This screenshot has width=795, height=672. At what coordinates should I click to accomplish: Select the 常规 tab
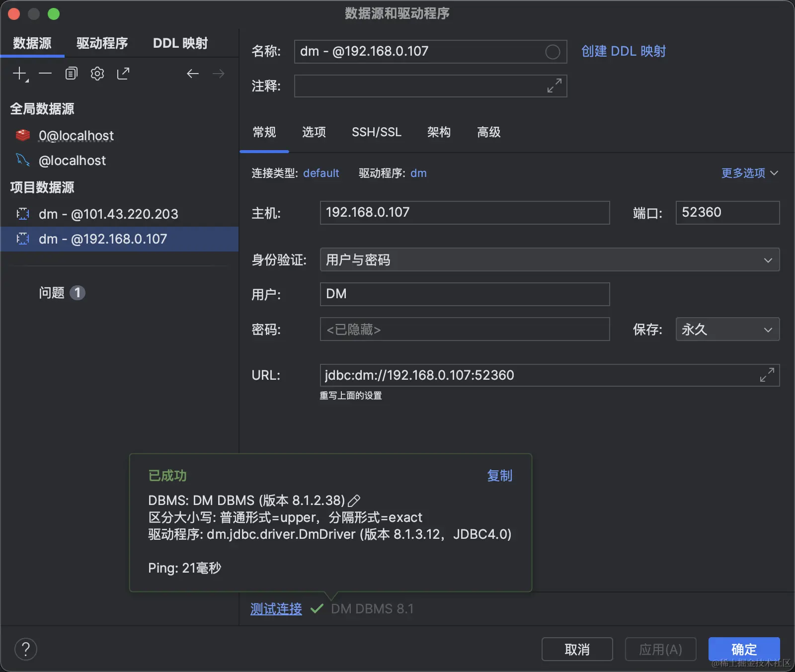click(x=264, y=132)
